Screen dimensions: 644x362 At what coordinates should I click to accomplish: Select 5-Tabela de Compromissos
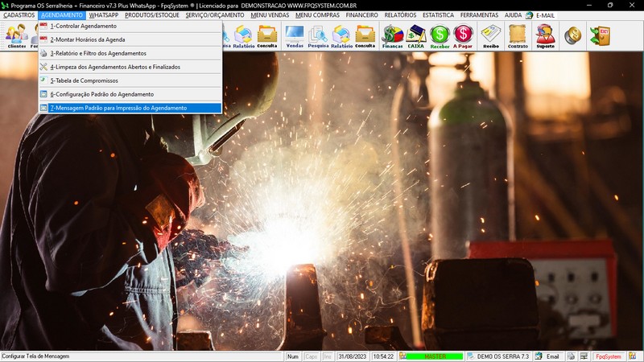tap(84, 80)
